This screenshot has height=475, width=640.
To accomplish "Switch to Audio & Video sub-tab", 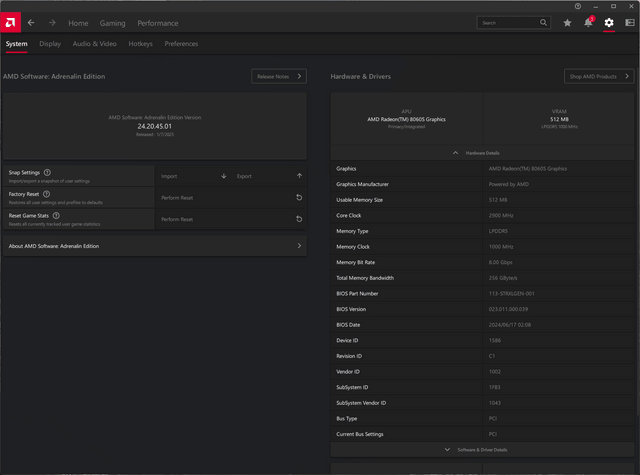I will (x=95, y=44).
